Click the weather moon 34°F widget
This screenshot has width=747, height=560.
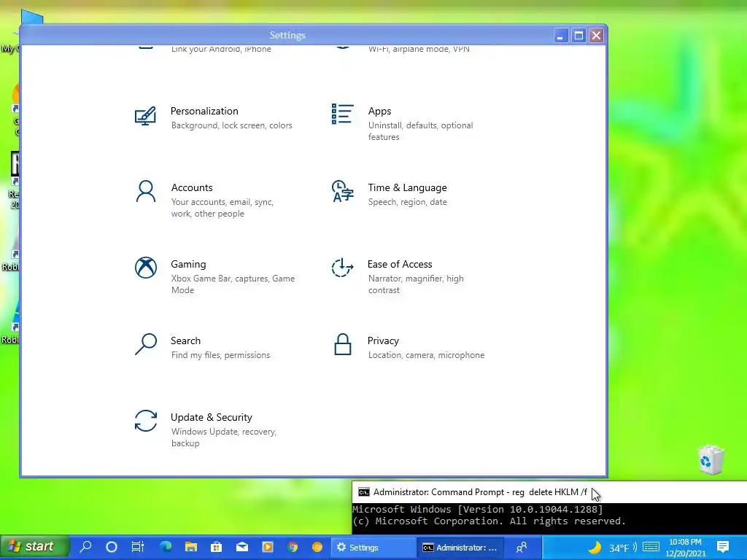[x=608, y=548]
